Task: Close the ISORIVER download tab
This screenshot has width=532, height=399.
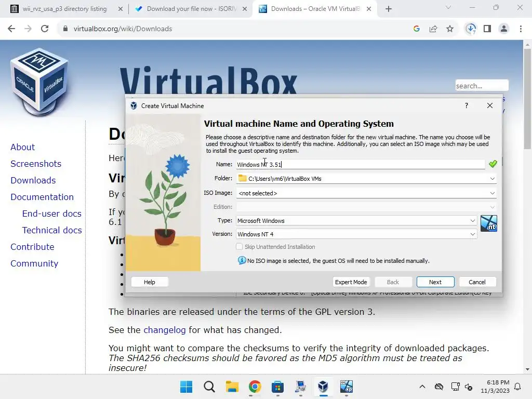Action: (x=244, y=9)
